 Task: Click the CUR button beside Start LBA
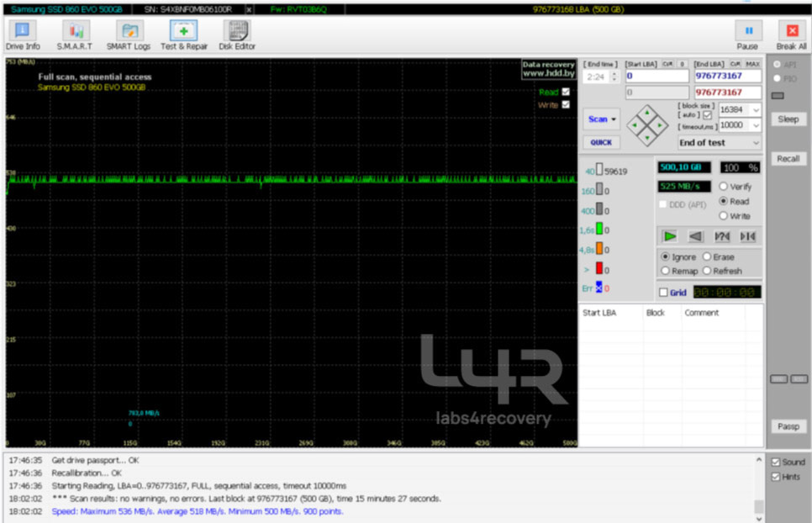[667, 64]
